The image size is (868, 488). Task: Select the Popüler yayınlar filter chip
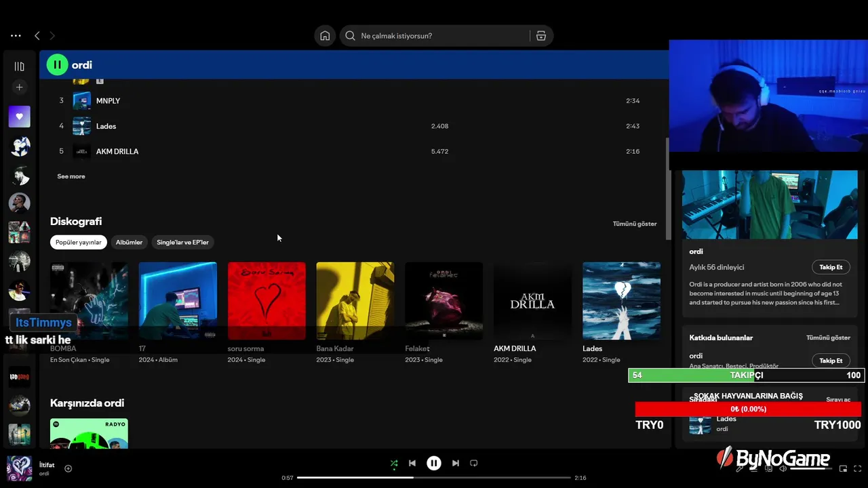[78, 242]
